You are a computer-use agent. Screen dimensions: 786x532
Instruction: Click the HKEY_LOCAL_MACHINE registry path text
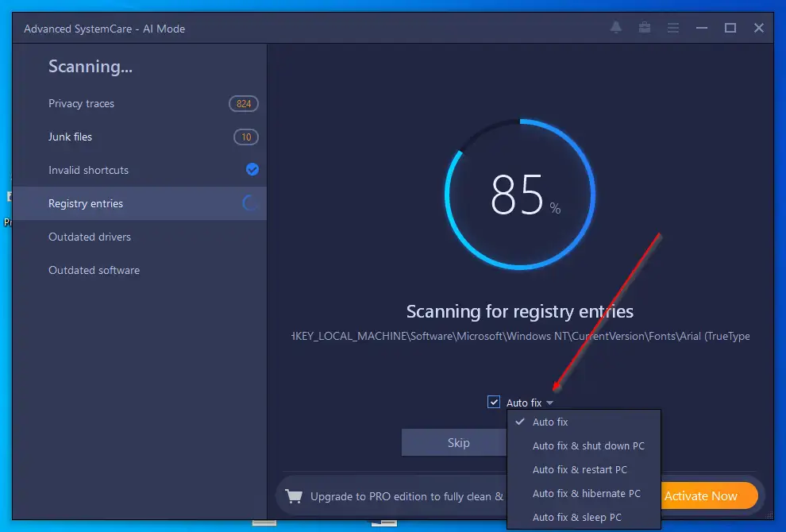(x=520, y=336)
